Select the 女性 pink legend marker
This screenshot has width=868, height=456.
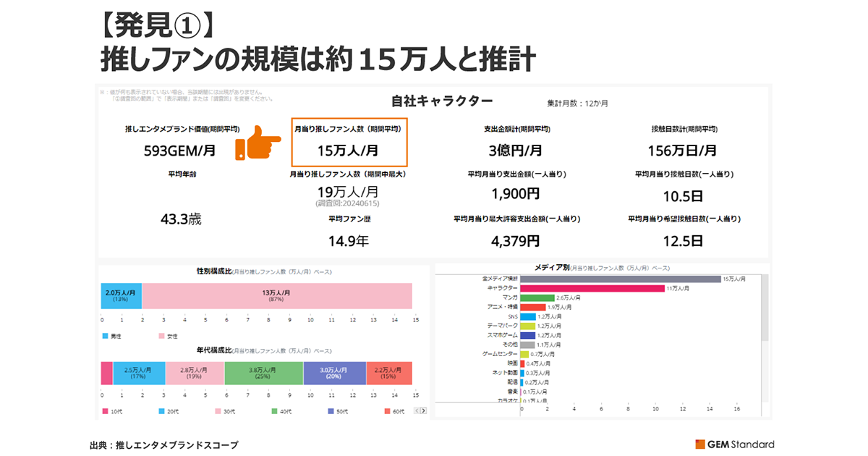click(x=161, y=336)
